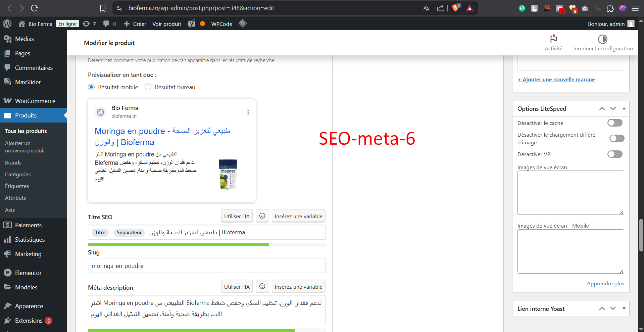
Task: Go to Catégories under Produits
Action: 18,174
